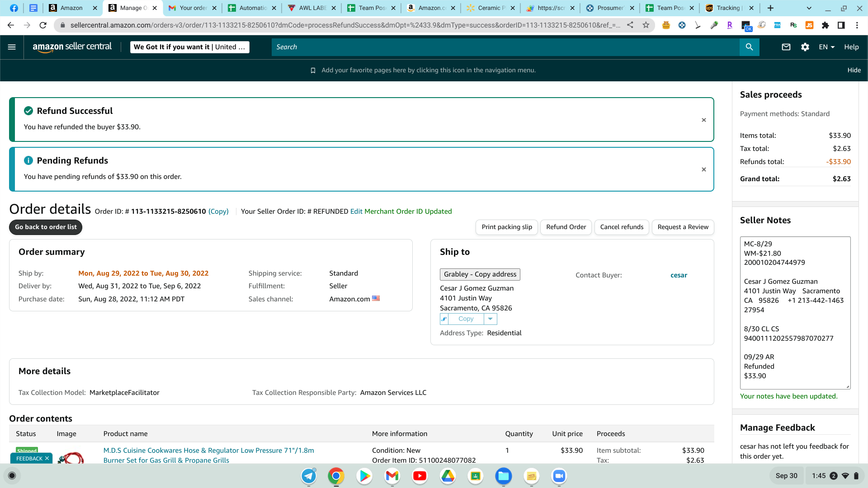Screen dimensions: 868x488
Task: Click the amazon seller central logo
Action: tap(72, 47)
